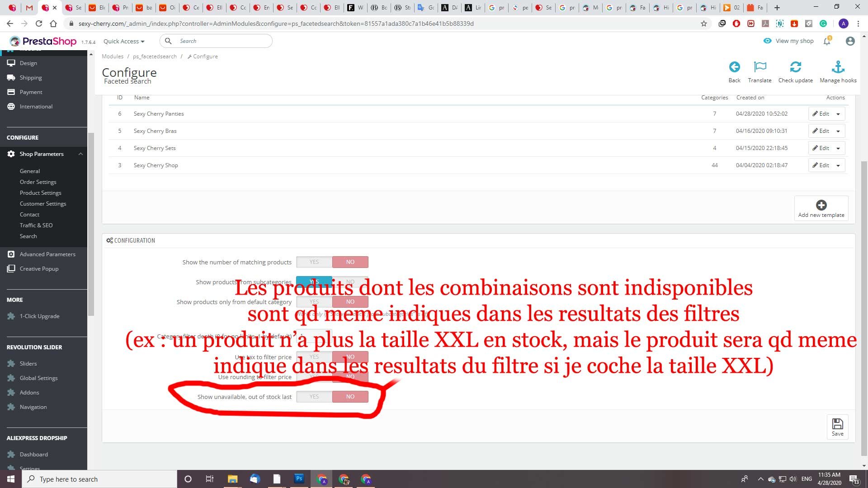868x488 pixels.
Task: Enable Show products only from default category
Action: click(x=314, y=302)
